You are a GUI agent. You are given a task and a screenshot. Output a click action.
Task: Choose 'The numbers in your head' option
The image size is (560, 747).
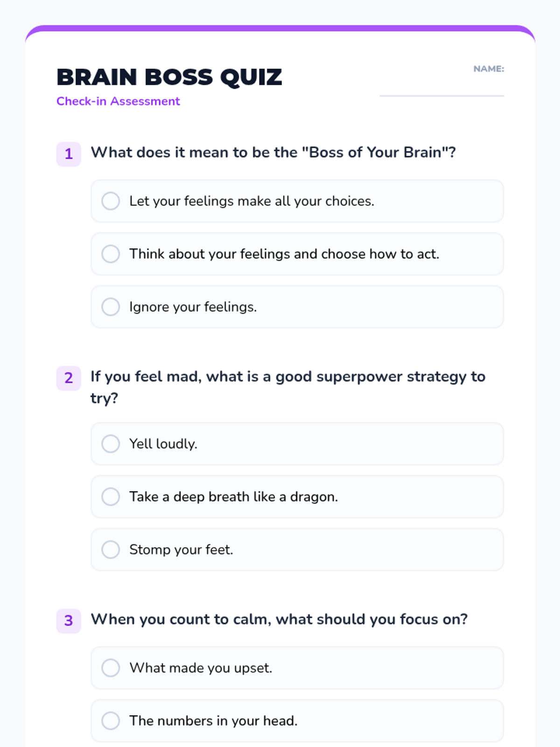[x=297, y=721]
